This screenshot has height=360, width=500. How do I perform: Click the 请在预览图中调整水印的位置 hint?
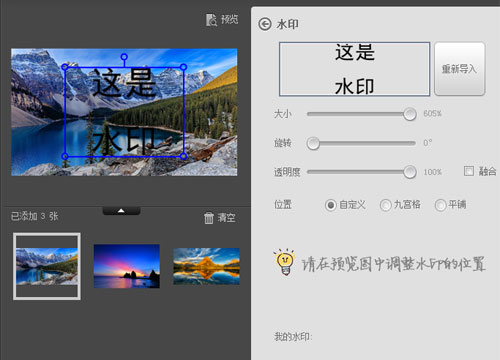pos(393,264)
